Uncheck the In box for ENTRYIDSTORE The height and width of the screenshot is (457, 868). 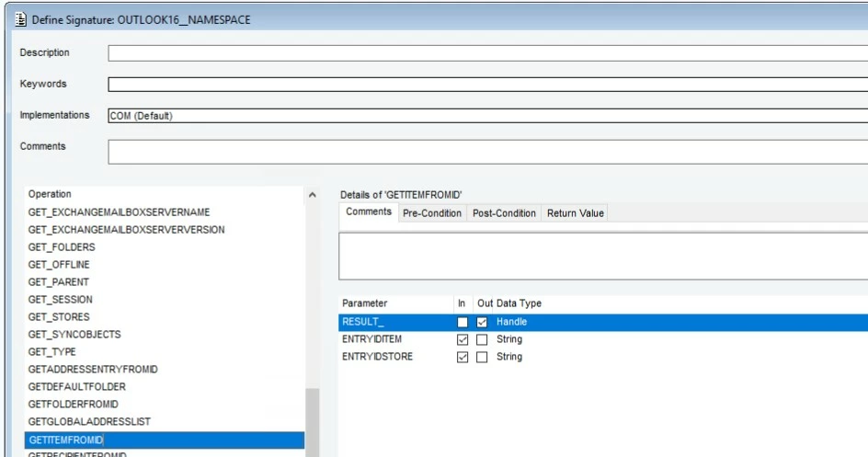[x=463, y=358]
